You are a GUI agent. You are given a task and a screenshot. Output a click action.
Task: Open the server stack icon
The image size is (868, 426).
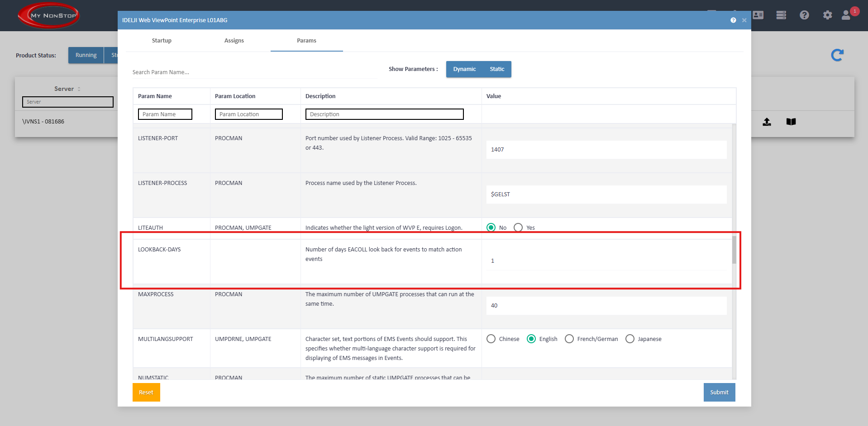(x=781, y=15)
